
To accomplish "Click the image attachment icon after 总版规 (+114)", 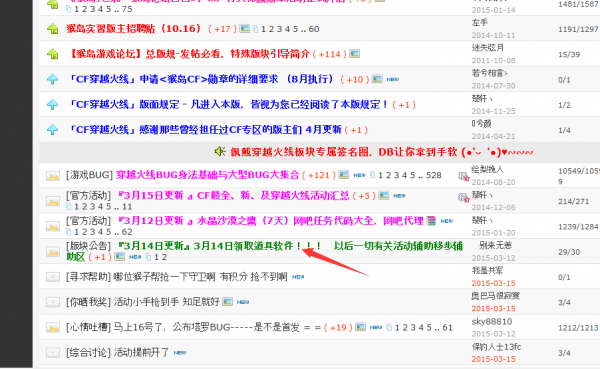I will [x=355, y=54].
